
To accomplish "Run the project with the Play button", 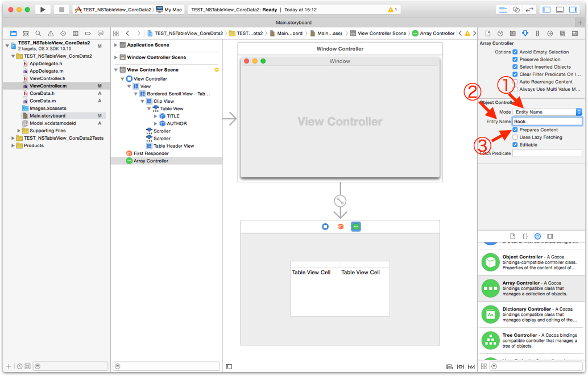I will click(43, 10).
